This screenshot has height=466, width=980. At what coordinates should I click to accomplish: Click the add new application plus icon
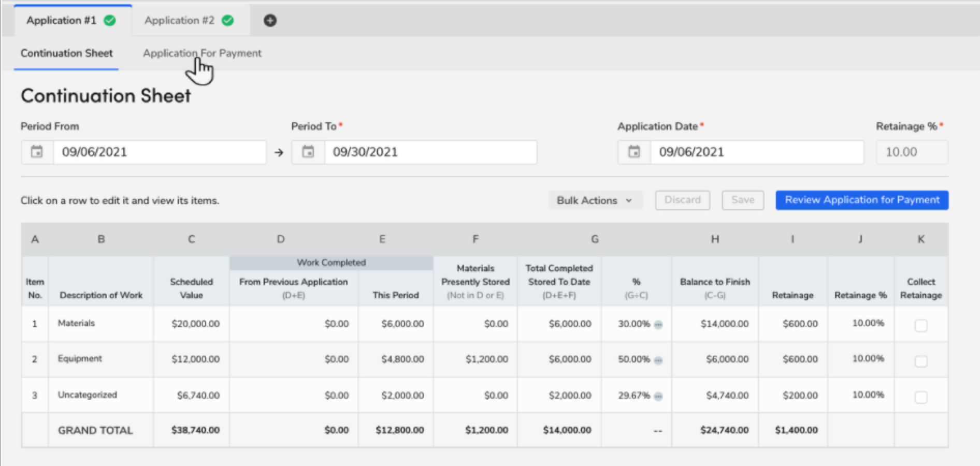(270, 20)
